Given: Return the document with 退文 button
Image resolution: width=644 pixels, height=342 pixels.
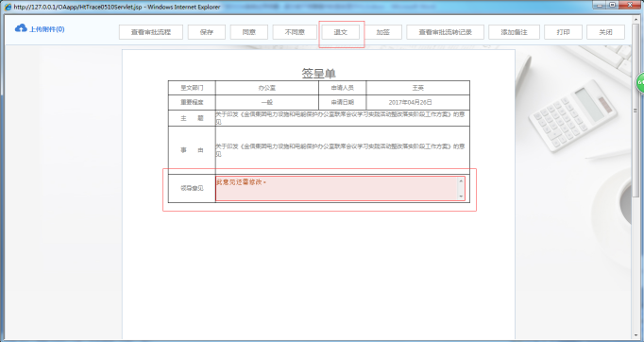Looking at the screenshot, I should click(x=341, y=32).
